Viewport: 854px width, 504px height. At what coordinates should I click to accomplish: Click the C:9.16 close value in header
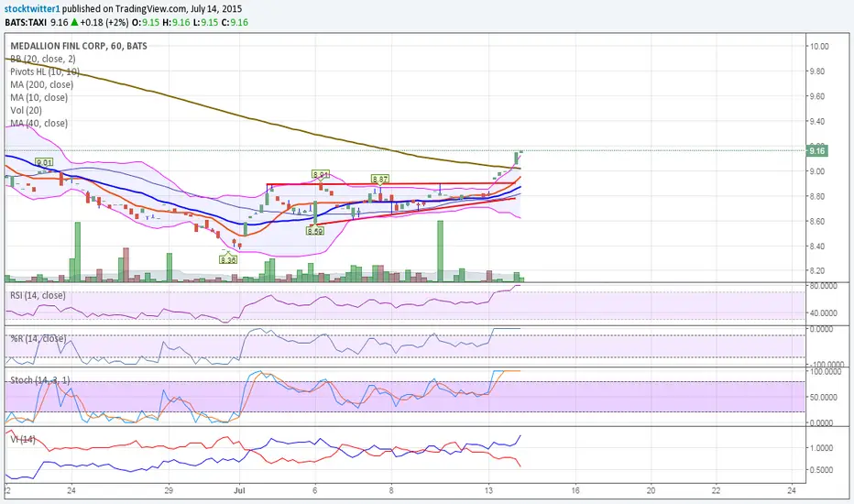coord(235,22)
